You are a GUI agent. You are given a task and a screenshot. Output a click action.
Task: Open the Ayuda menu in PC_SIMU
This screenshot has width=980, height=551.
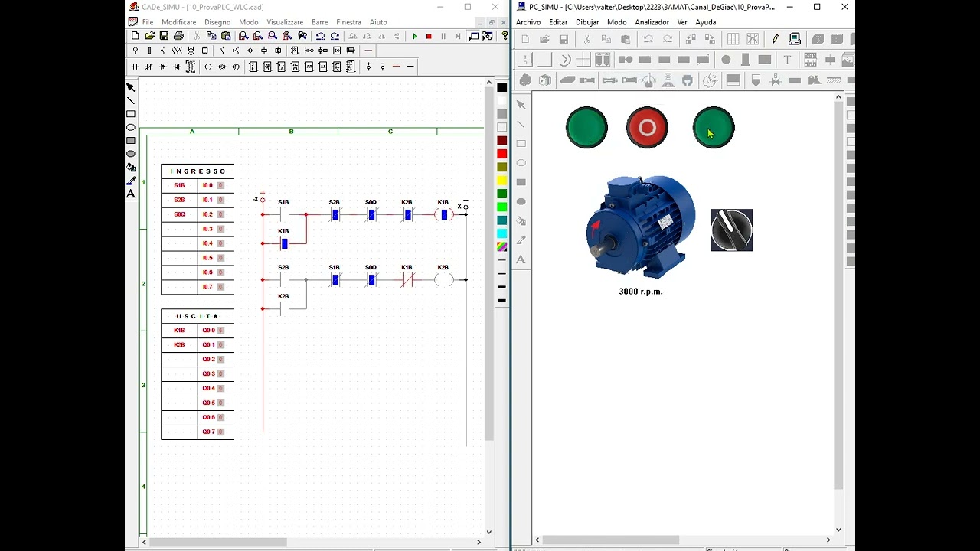pyautogui.click(x=705, y=22)
